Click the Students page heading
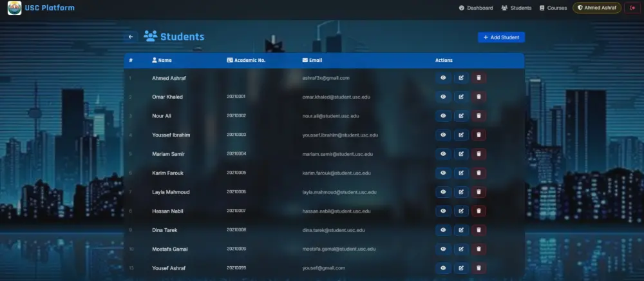The image size is (644, 281). coord(174,37)
